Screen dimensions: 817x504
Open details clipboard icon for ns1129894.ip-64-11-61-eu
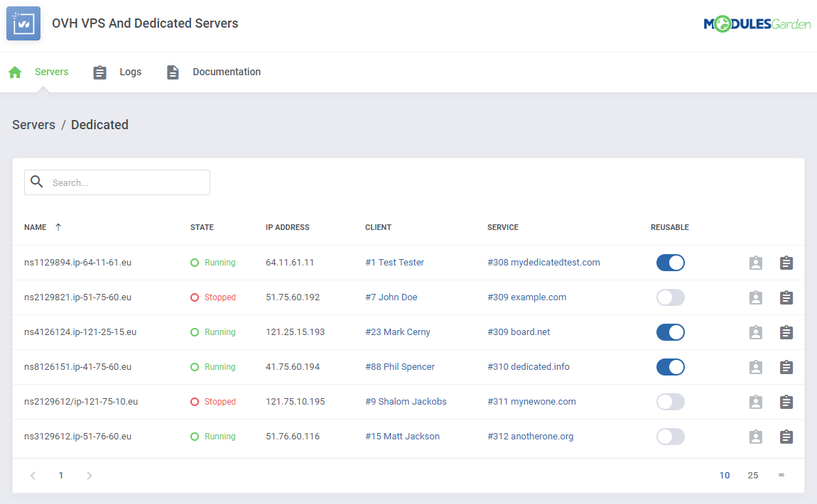[x=786, y=263]
